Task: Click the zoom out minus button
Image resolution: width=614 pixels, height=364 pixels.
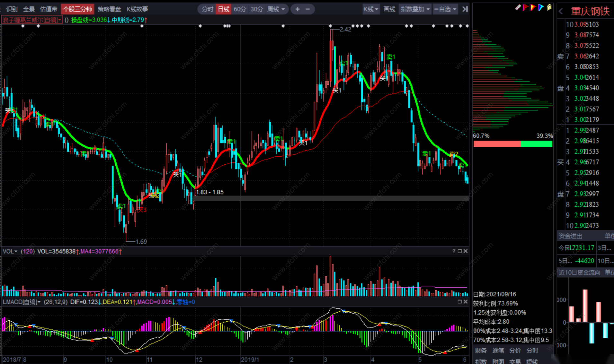Action: [308, 9]
